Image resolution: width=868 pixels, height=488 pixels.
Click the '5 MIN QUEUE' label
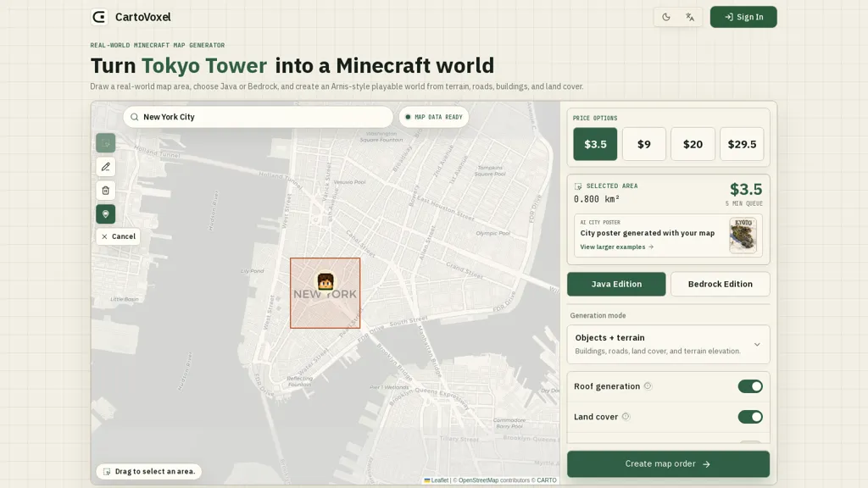(744, 203)
